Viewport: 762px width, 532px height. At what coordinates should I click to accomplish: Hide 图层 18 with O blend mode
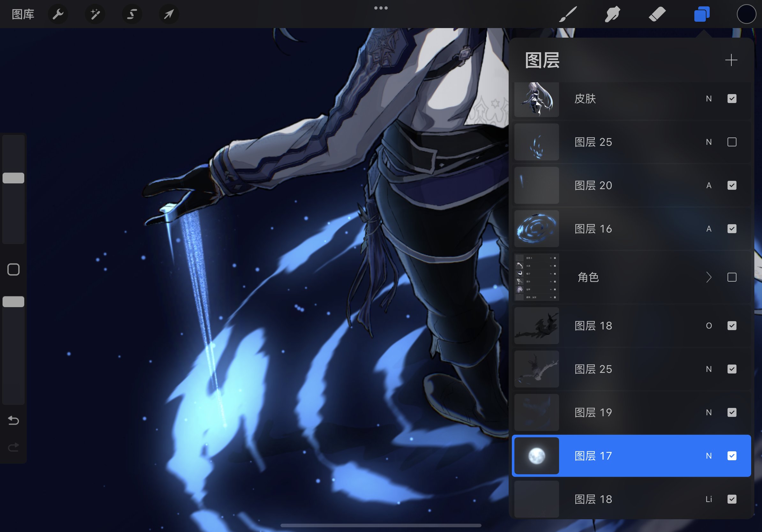pos(732,326)
